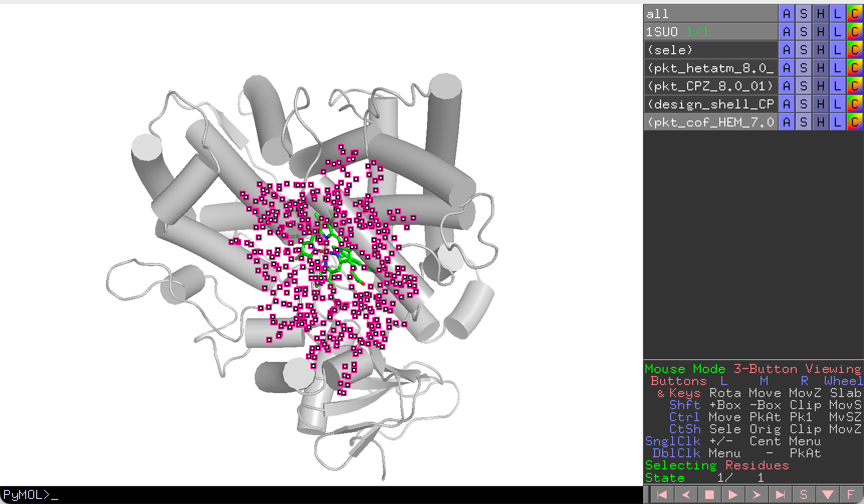Open Color menu for pkt_hetatm_8.0 selection
Screen dimensions: 864x504
coord(855,68)
